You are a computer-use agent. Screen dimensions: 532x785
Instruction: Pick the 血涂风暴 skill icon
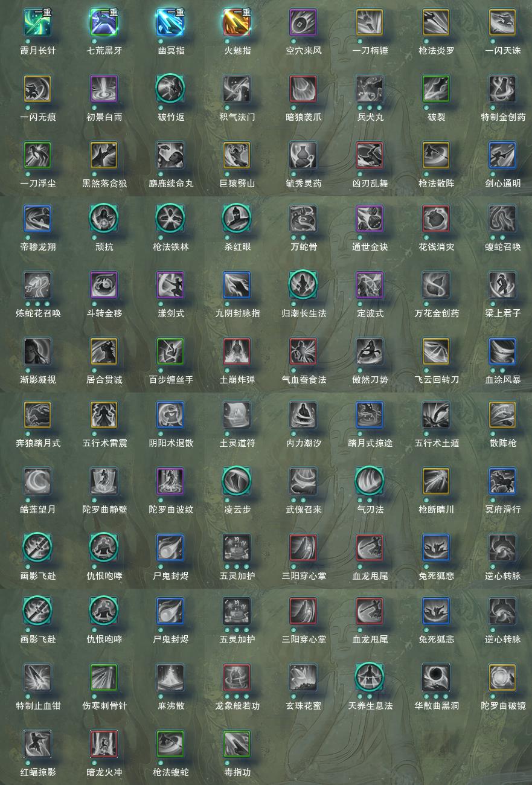502,351
